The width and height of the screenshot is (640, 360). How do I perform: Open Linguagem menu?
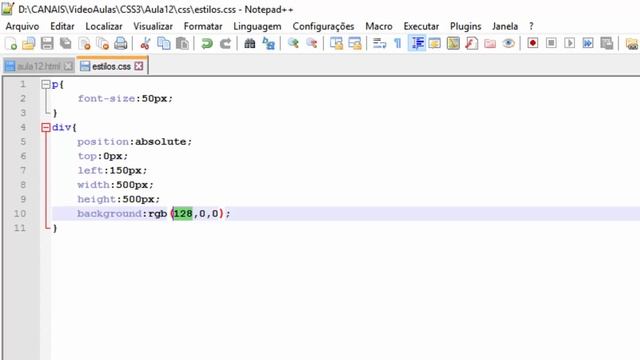pyautogui.click(x=257, y=26)
